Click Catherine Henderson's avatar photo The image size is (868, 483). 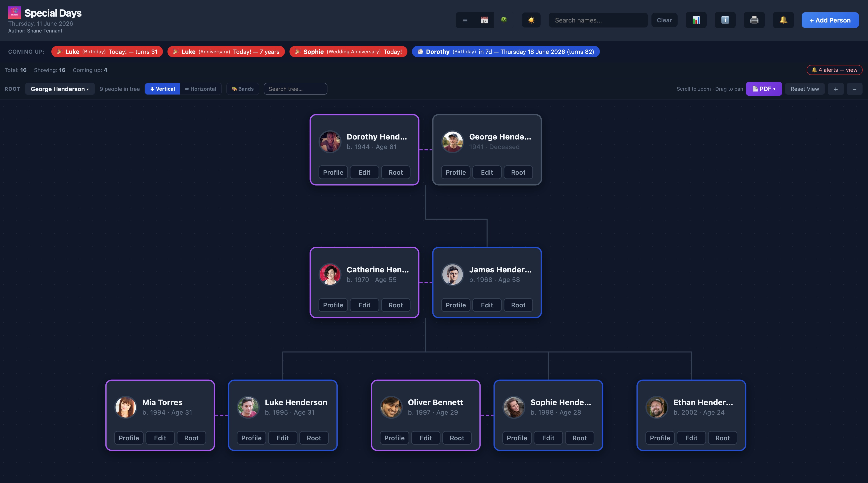[330, 274]
